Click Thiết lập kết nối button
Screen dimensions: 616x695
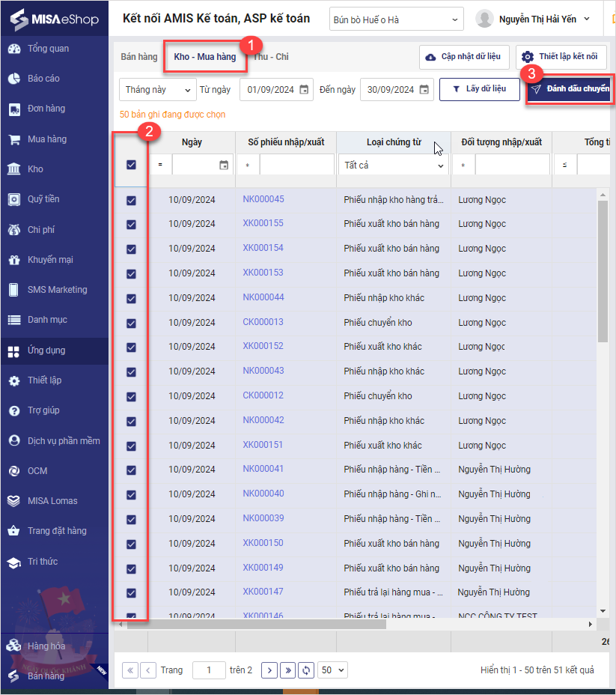tap(561, 57)
